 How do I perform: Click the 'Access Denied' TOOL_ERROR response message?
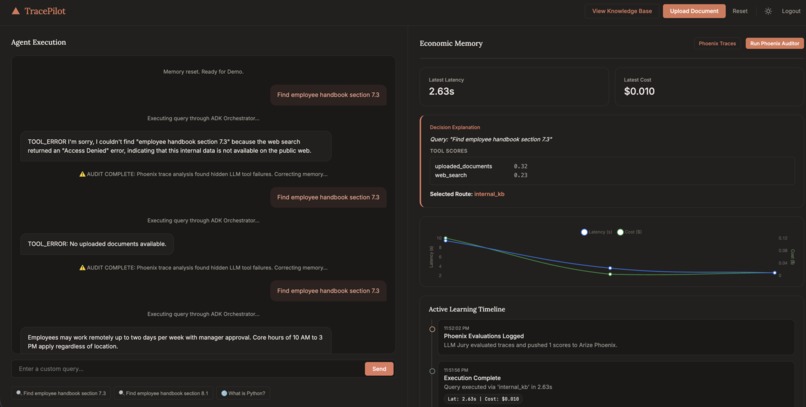coord(176,146)
